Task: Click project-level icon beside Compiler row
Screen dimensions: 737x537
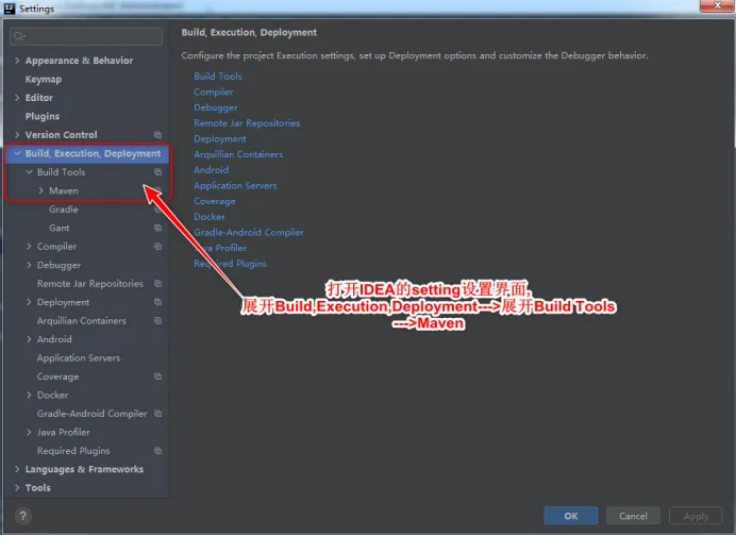Action: (x=158, y=246)
